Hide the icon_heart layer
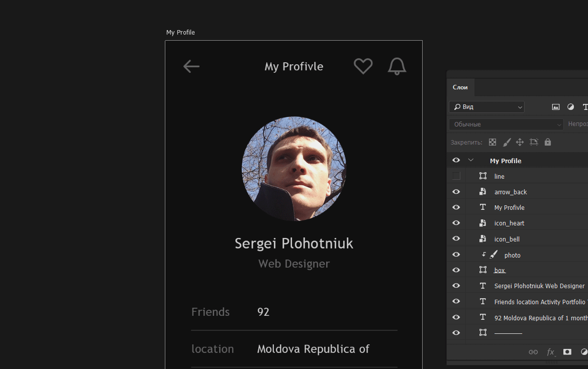588x369 pixels. 456,223
